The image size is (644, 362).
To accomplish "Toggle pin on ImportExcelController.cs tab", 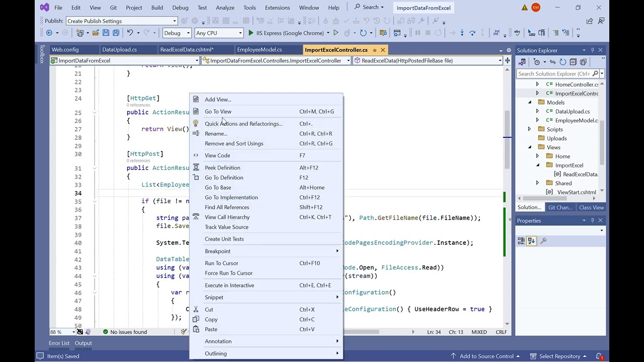I will (374, 50).
